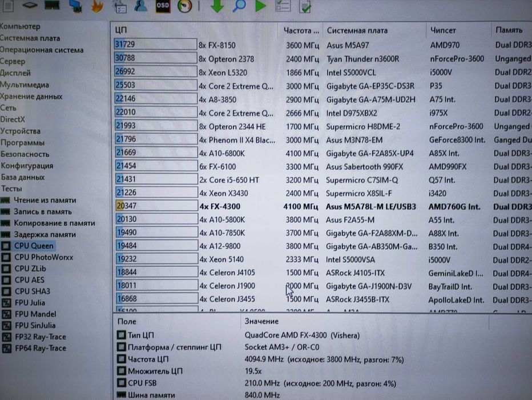Select the highlighted 4x FX-4300 result row
The image size is (532, 400).
pyautogui.click(x=323, y=206)
